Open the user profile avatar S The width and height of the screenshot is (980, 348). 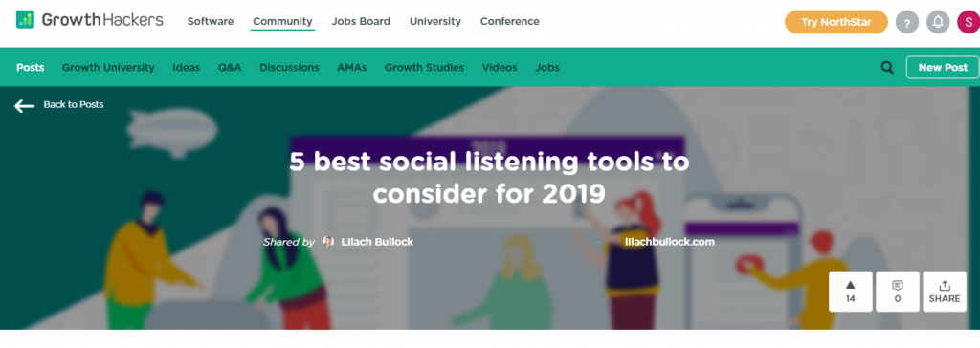pos(969,23)
